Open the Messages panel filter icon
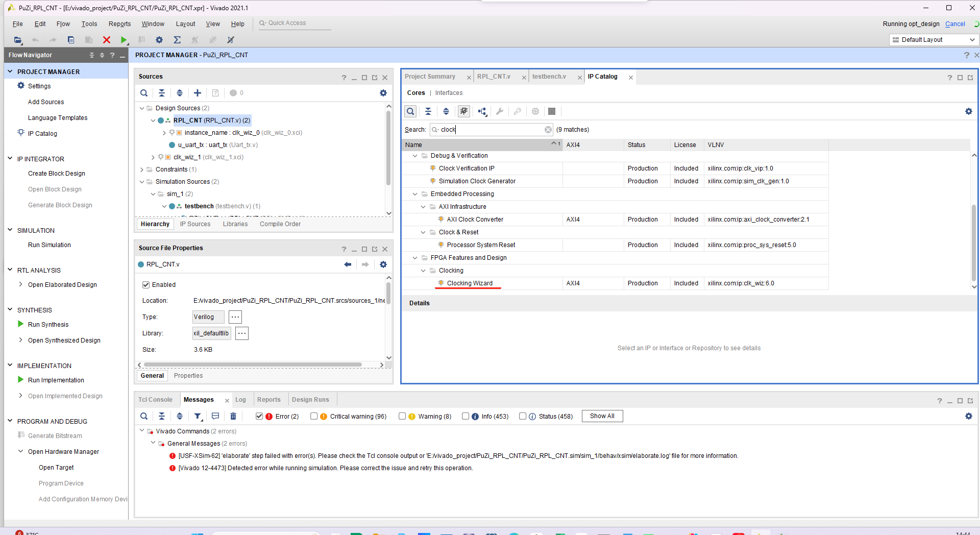This screenshot has width=980, height=535. (x=197, y=416)
